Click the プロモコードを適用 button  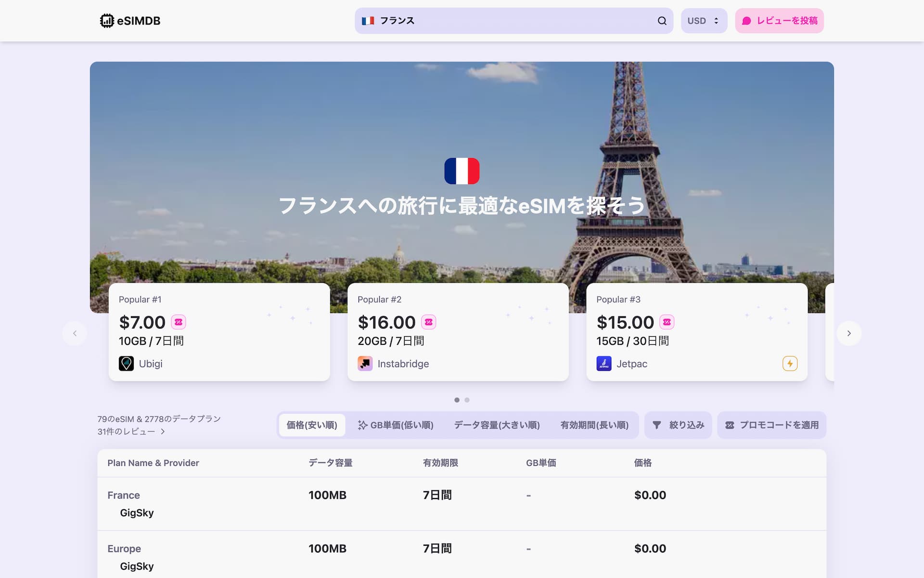point(771,425)
